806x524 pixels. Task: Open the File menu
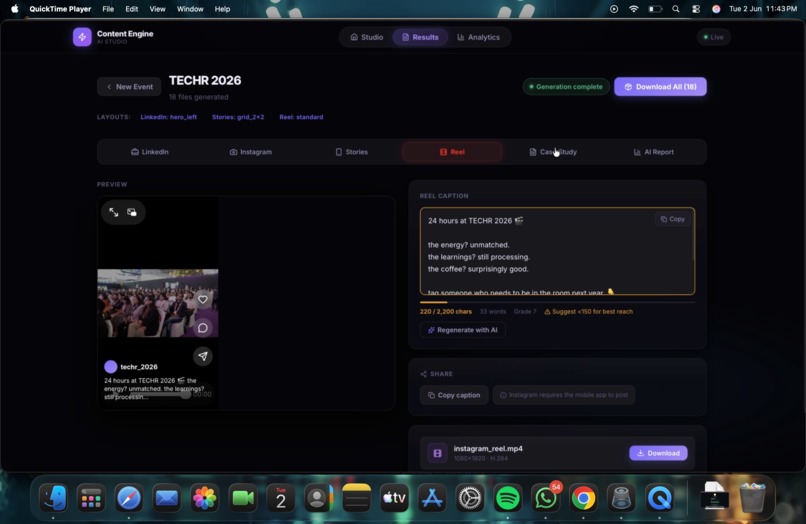click(108, 9)
